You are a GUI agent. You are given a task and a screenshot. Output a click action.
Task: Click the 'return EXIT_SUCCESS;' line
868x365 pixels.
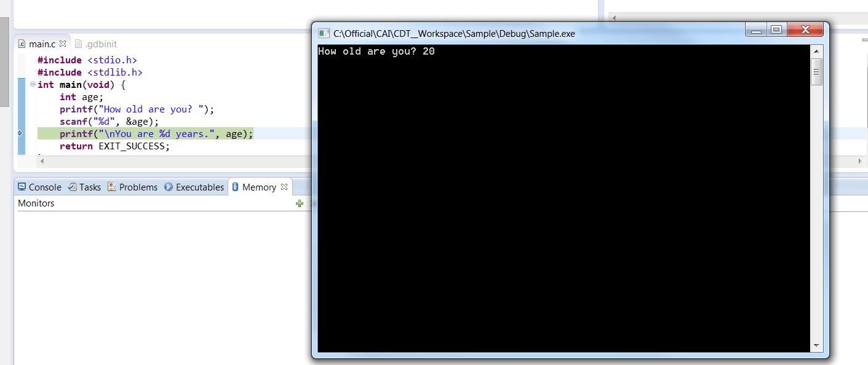[114, 146]
